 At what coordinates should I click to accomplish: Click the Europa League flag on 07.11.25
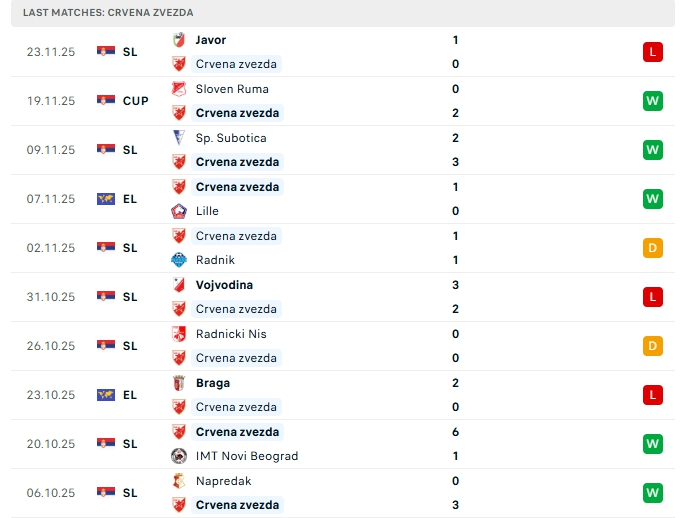pyautogui.click(x=106, y=199)
